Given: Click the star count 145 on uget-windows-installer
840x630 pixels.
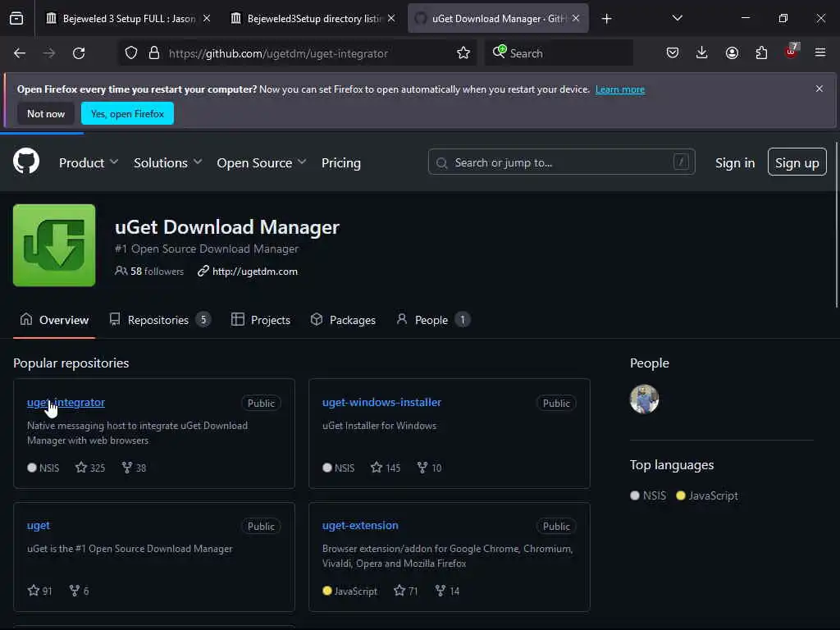Looking at the screenshot, I should tap(386, 468).
